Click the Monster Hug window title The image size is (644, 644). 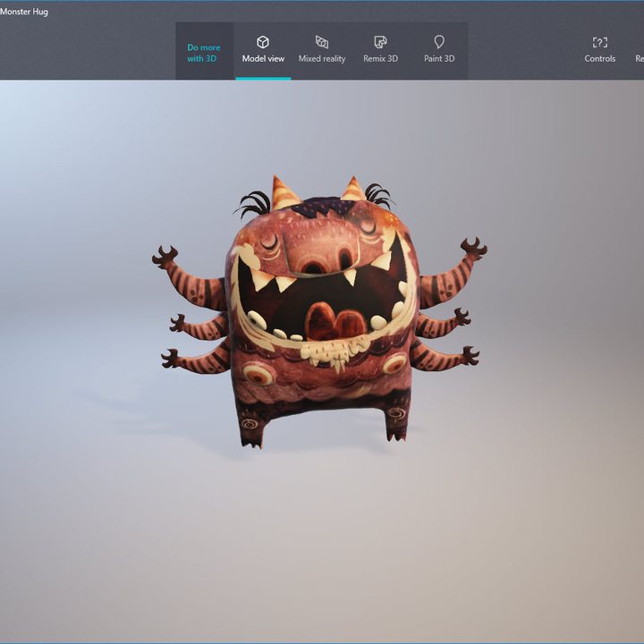(24, 12)
